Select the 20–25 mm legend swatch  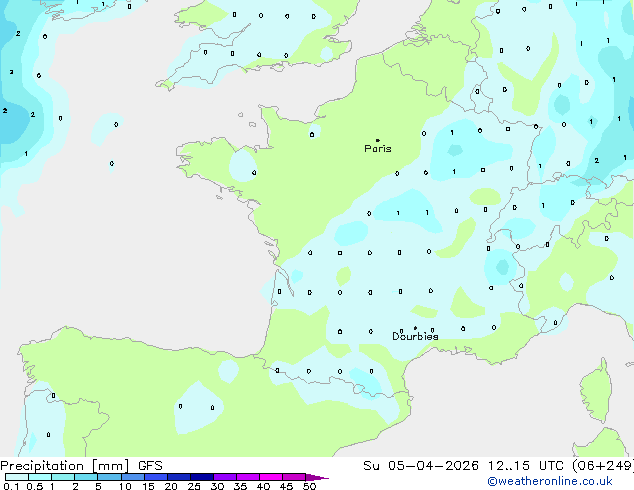(179, 477)
